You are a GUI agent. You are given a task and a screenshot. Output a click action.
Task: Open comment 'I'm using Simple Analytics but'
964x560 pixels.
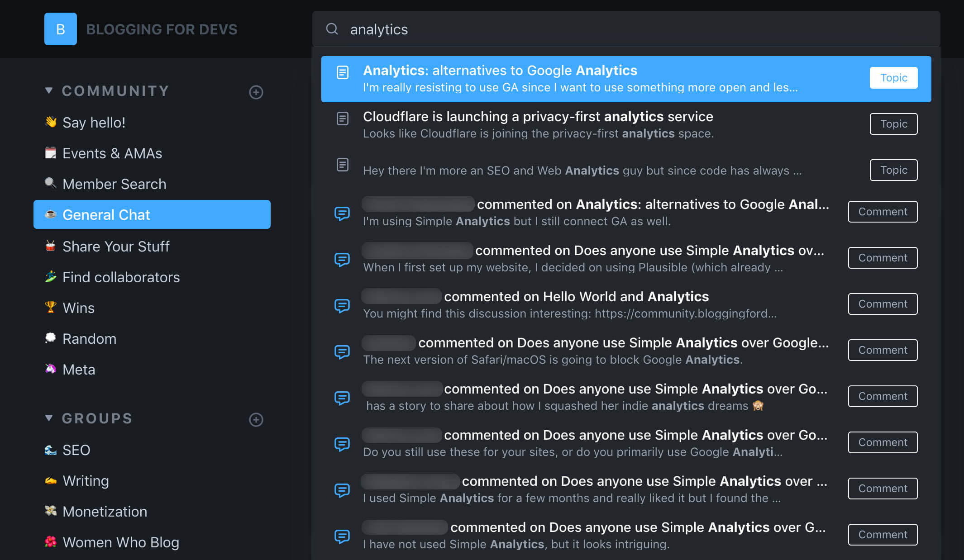(626, 212)
